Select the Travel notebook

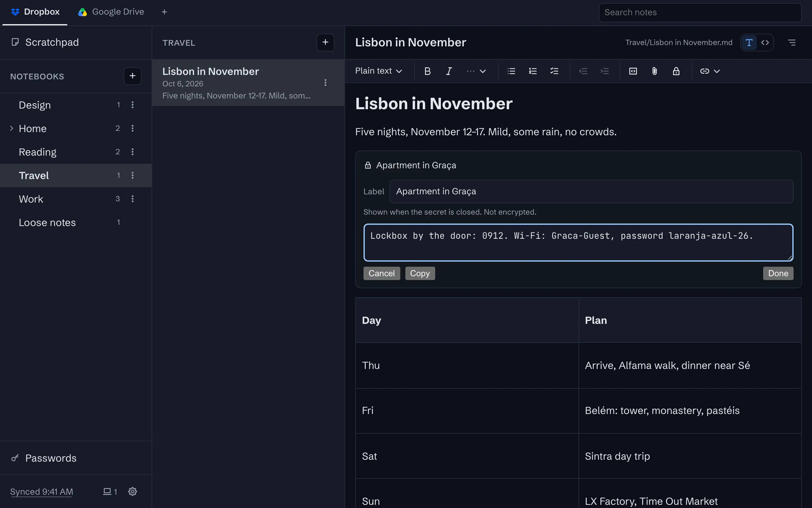coord(76,175)
